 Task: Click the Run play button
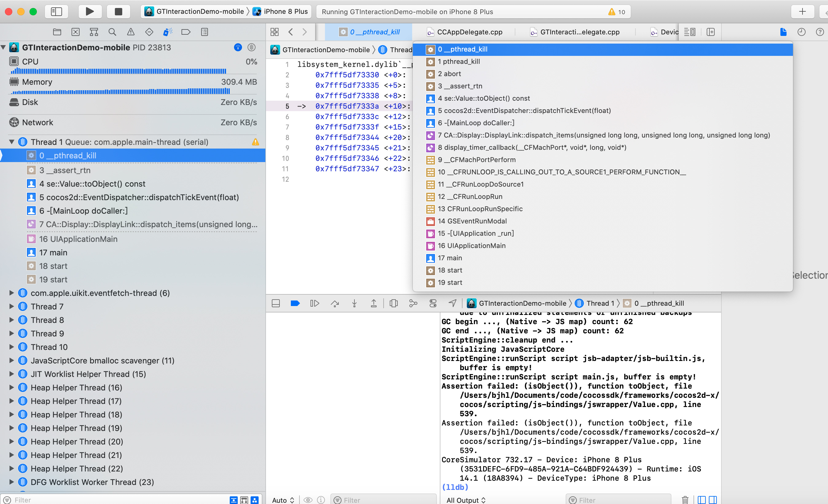point(90,11)
